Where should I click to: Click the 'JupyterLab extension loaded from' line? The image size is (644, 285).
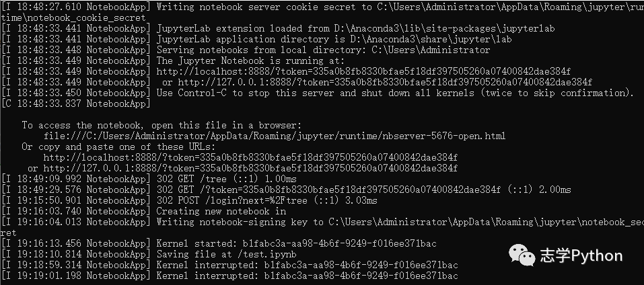tap(278, 28)
